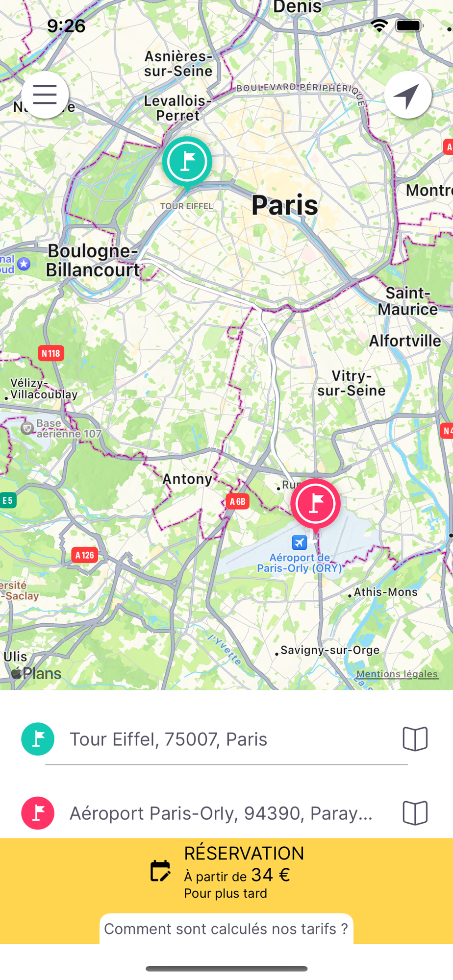Open Comment sont calculés nos tarifs
The image size is (453, 980).
pyautogui.click(x=226, y=929)
